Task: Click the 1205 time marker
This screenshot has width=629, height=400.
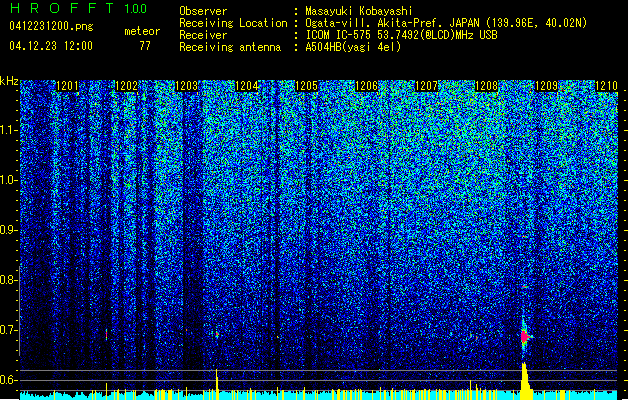Action: (306, 86)
